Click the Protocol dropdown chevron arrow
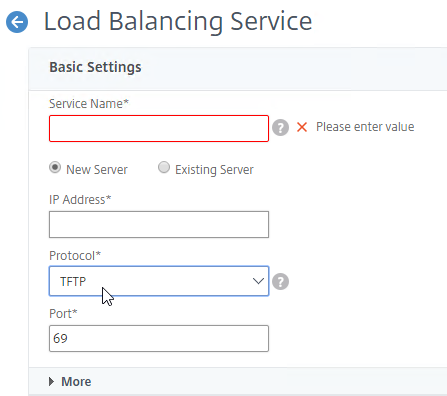447x396 pixels. tap(258, 281)
